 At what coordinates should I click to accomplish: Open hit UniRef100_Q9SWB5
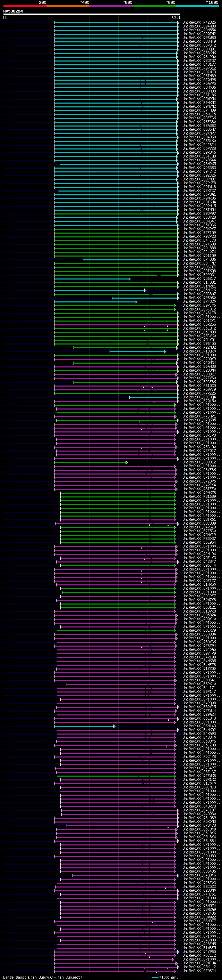pyautogui.click(x=199, y=38)
